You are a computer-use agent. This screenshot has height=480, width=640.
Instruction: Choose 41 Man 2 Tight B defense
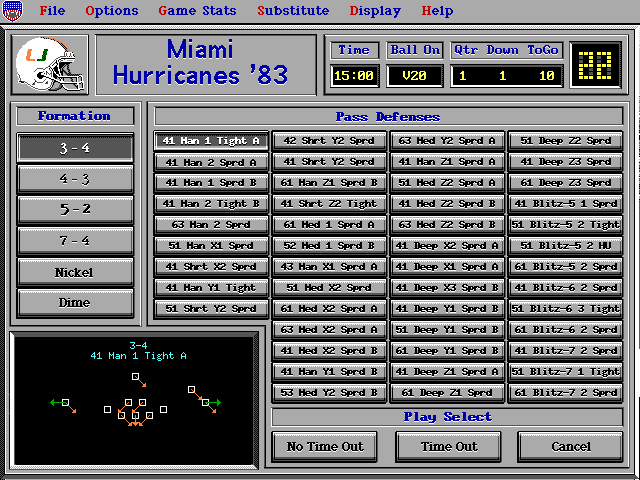coord(211,204)
